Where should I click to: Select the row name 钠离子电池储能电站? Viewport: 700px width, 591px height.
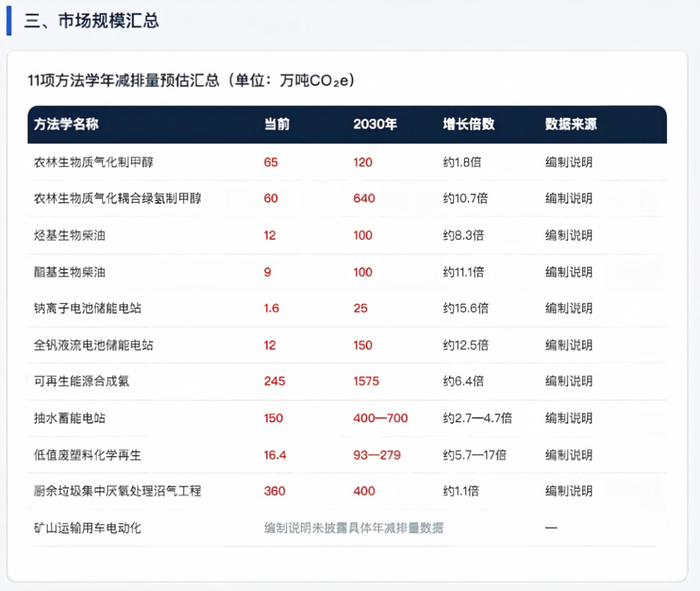click(x=88, y=308)
